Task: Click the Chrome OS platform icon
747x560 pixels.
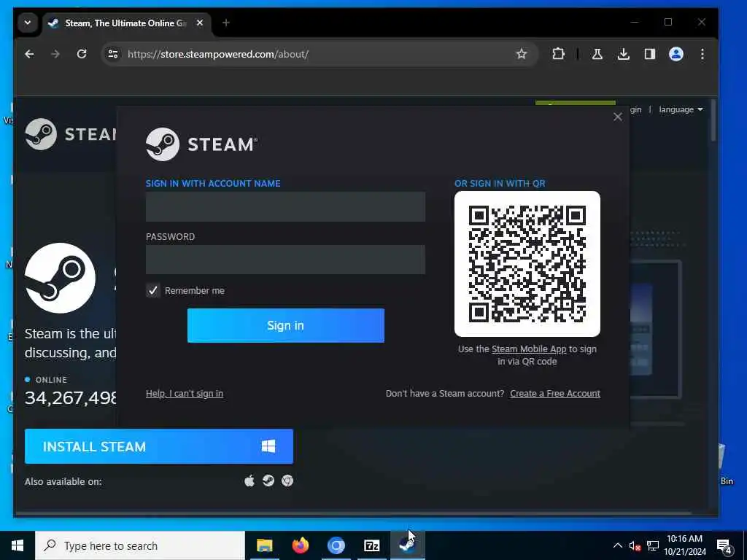Action: tap(287, 481)
